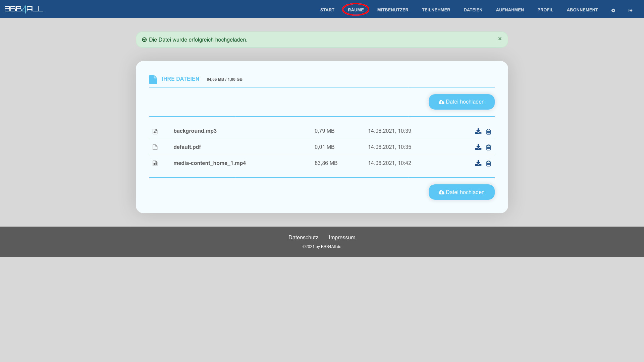Screen dimensions: 644x362
Task: Delete media-content_home_1.mp4 with trash icon
Action: pyautogui.click(x=489, y=164)
